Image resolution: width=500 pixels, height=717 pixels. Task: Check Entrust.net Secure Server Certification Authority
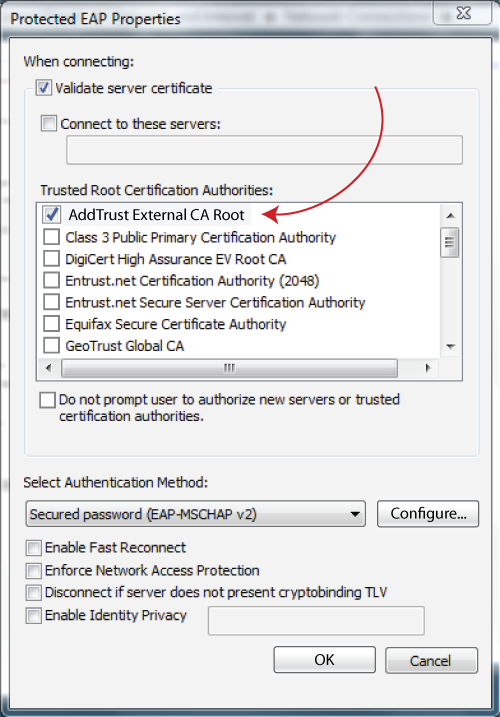(x=51, y=302)
